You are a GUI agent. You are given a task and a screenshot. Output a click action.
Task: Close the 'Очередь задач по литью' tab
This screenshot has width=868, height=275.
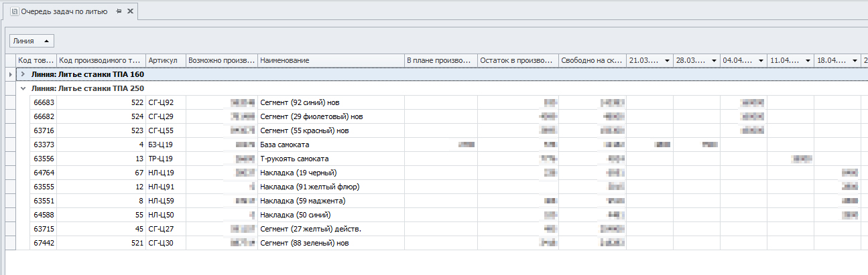coord(130,11)
